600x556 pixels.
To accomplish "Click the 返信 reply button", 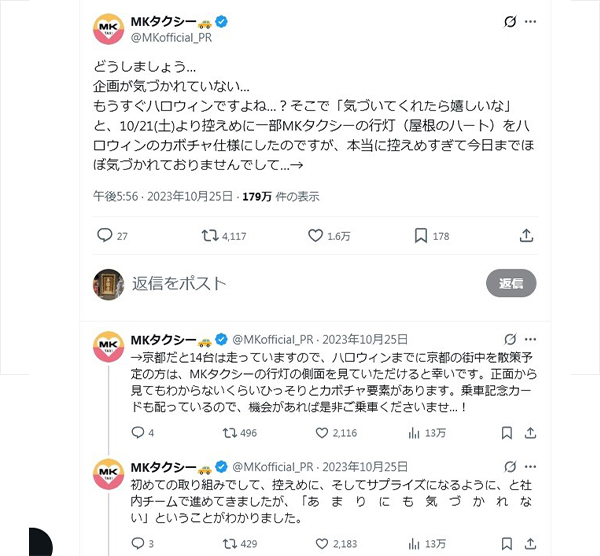I will 512,283.
